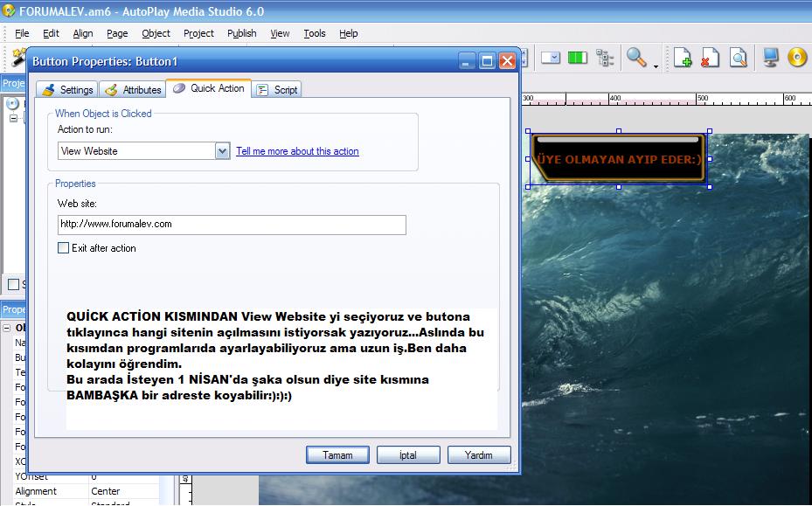Screen dimensions: 812x506
Task: Open the Help menu
Action: click(x=349, y=33)
